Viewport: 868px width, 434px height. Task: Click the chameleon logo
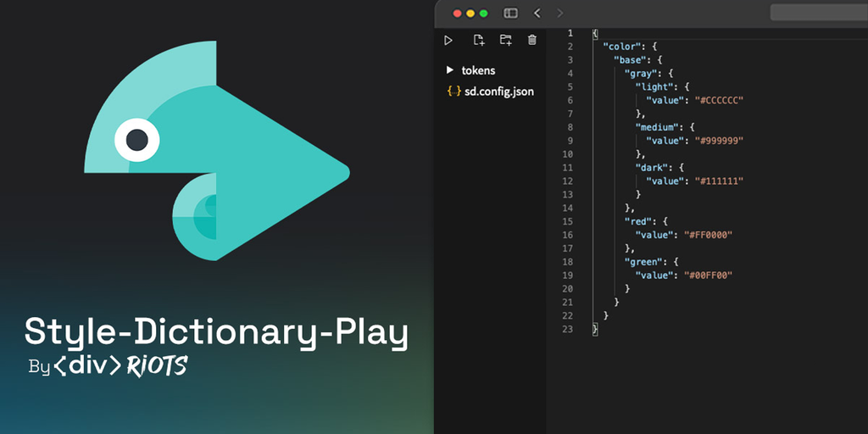coord(216,151)
